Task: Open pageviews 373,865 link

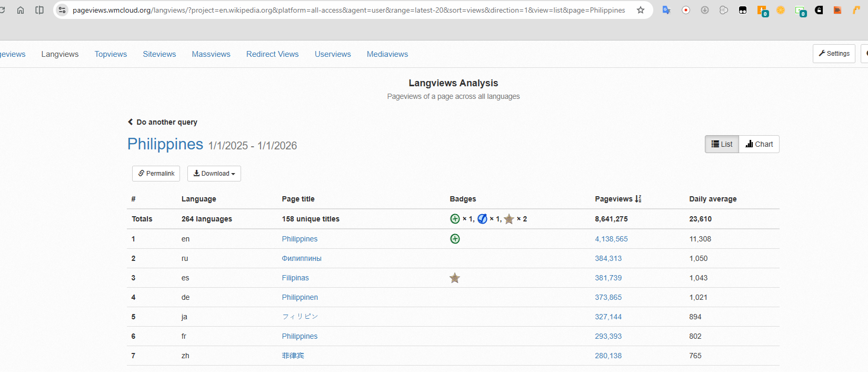Action: (608, 297)
